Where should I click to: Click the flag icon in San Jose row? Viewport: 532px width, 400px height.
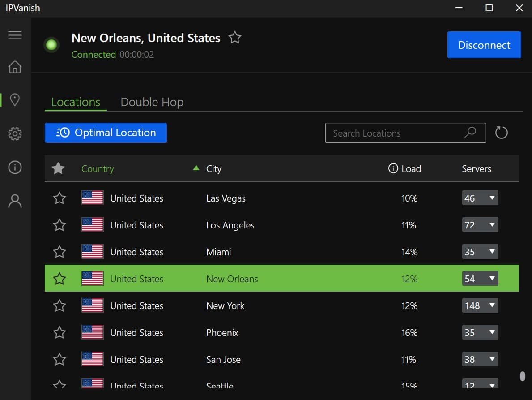tap(93, 359)
